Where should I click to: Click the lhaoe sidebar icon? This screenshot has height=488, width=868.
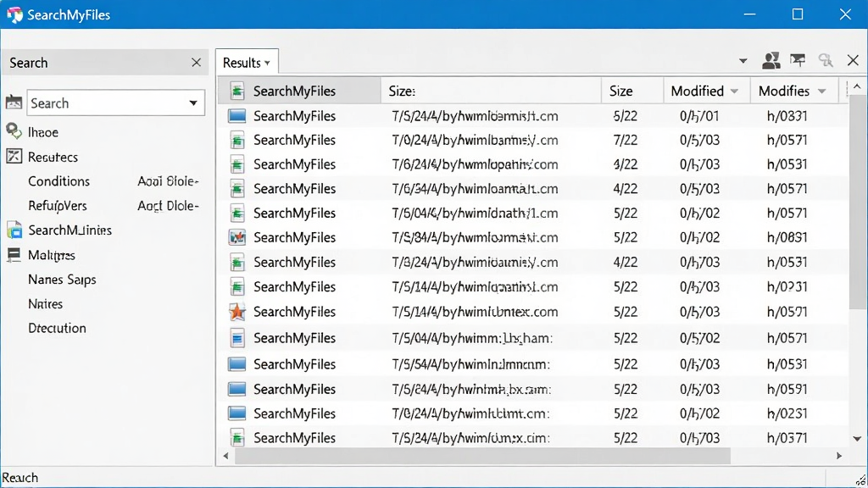(14, 131)
